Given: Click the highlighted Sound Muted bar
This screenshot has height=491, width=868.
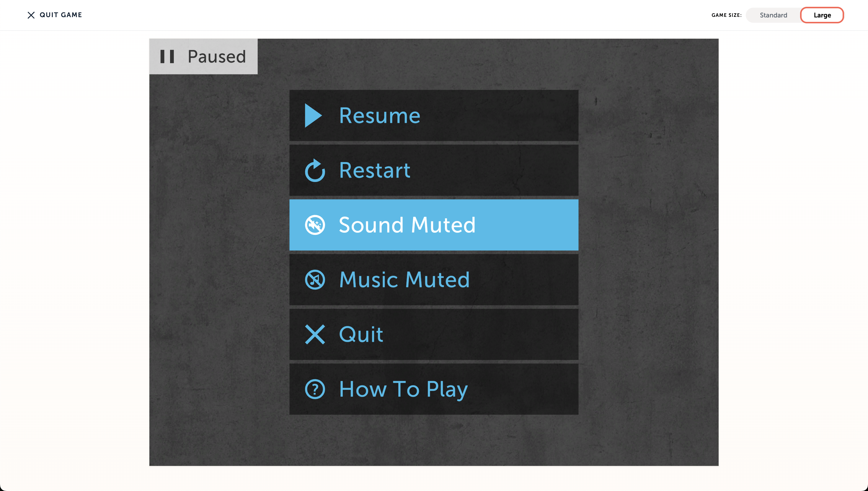Looking at the screenshot, I should click(x=434, y=225).
